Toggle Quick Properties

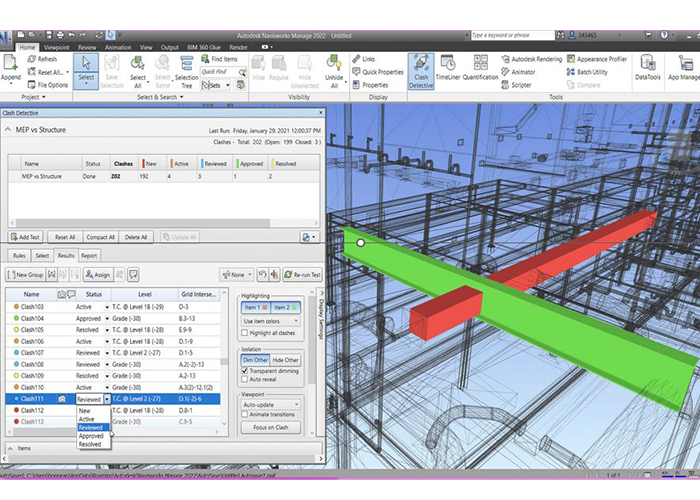(x=378, y=72)
